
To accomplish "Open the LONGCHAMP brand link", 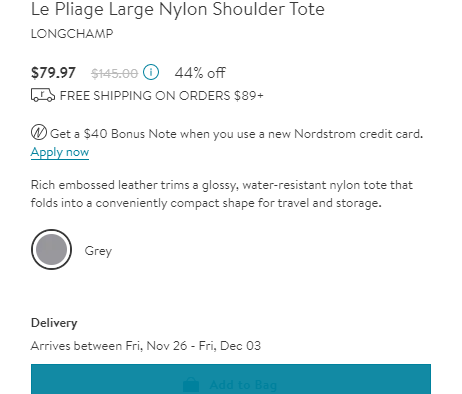I will pyautogui.click(x=72, y=33).
